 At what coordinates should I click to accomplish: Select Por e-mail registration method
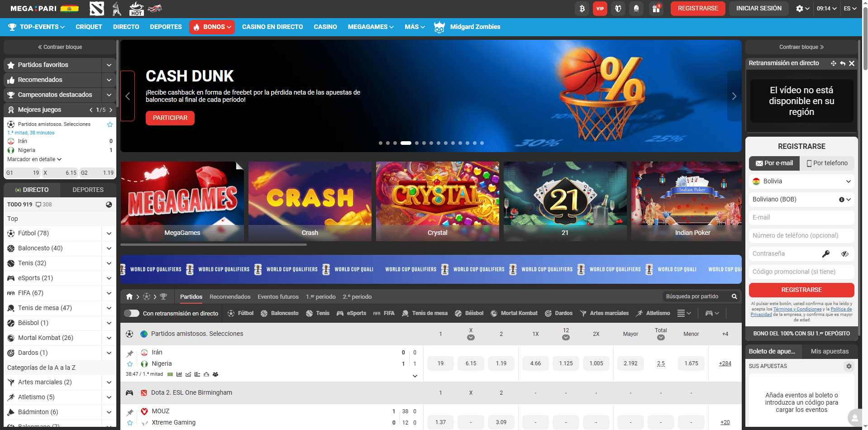[x=774, y=163]
